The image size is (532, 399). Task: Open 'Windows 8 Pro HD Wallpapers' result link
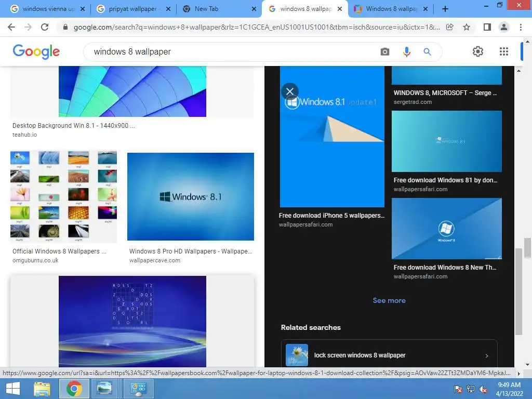click(x=190, y=251)
